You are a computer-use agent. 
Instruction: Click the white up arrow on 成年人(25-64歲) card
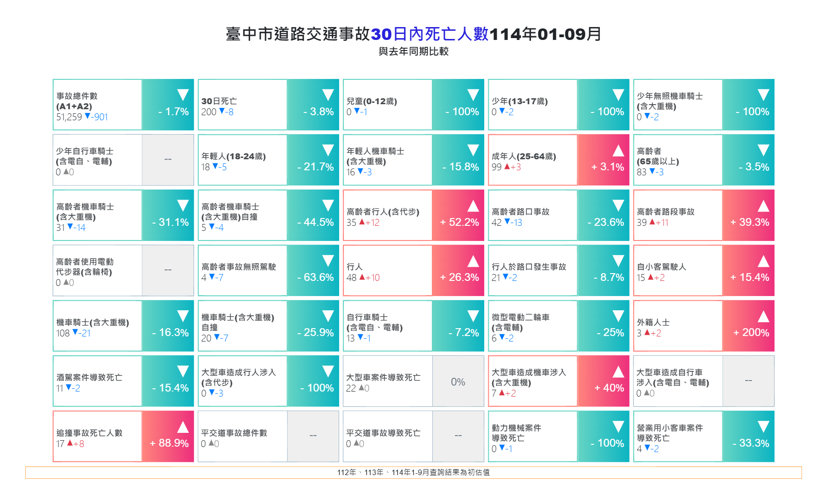(618, 151)
